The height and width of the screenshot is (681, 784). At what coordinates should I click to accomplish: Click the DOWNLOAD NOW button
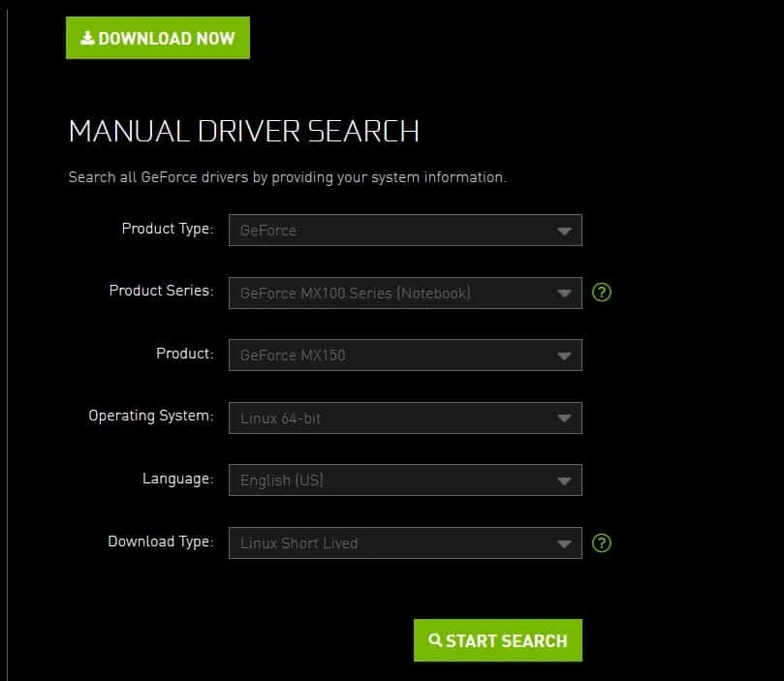click(x=157, y=37)
